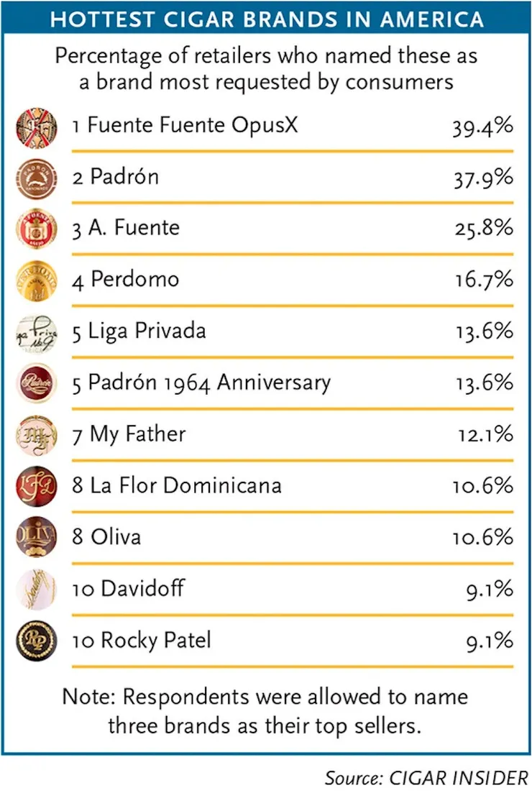Select the Rocky Patel band logo
Image resolution: width=532 pixels, height=793 pixels.
37,641
